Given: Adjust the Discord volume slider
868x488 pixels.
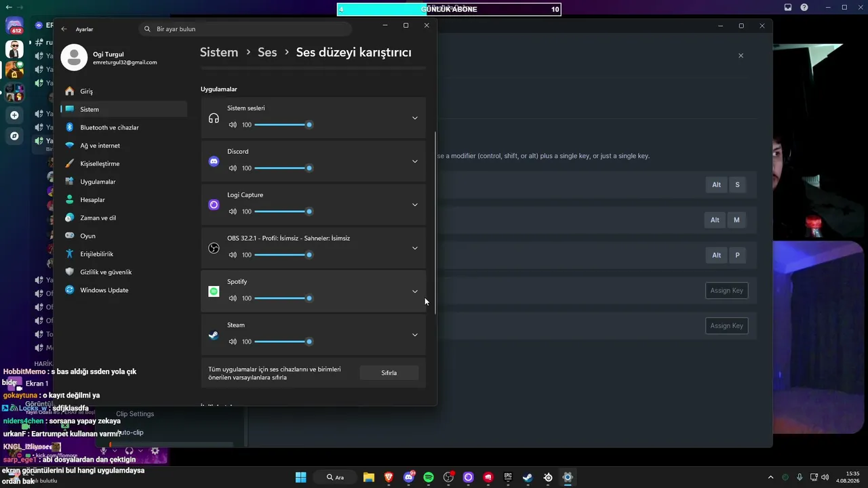Looking at the screenshot, I should tap(283, 168).
